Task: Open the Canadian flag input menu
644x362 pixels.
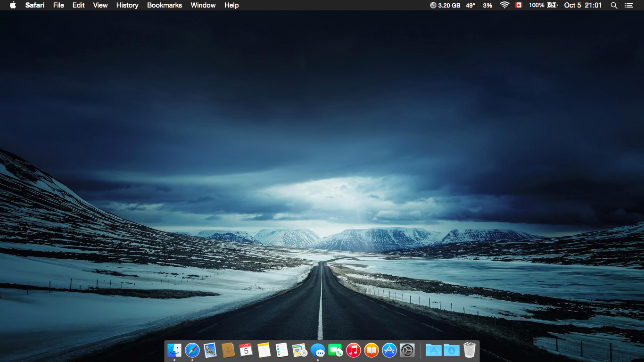Action: [x=519, y=5]
